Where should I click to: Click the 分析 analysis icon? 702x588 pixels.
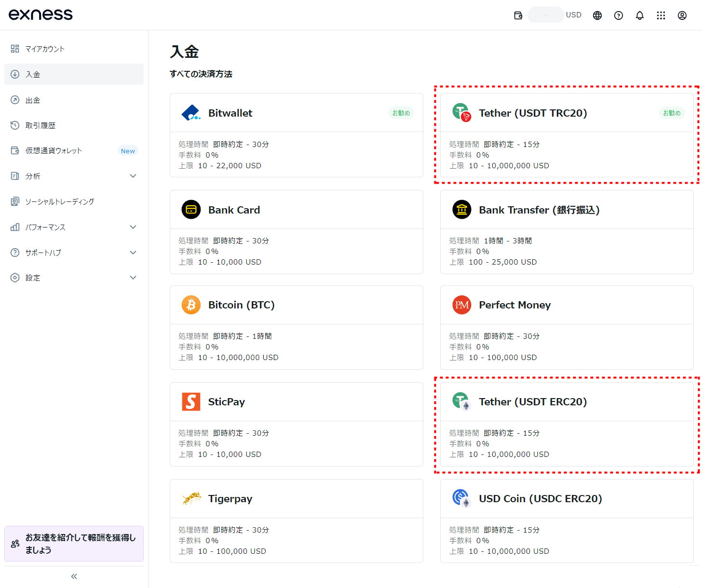[15, 176]
